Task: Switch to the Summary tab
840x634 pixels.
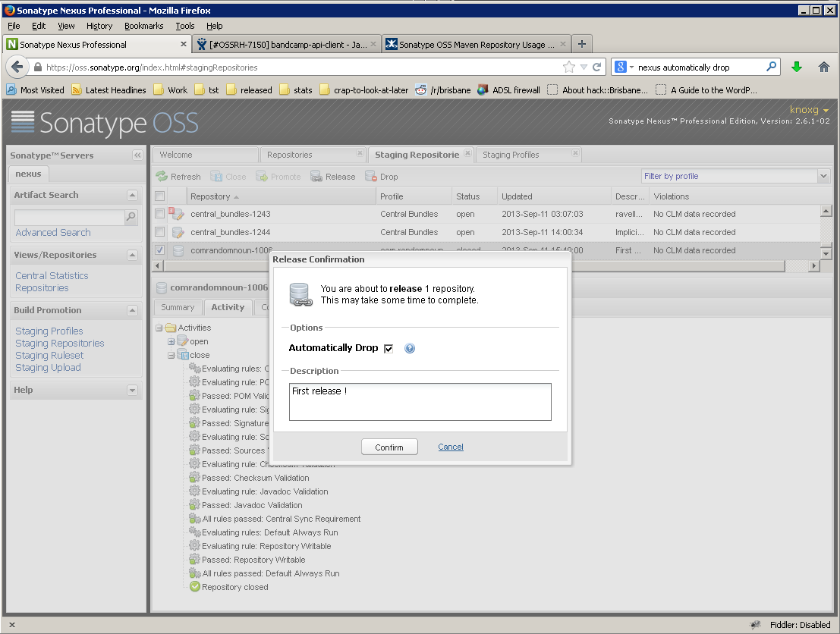Action: tap(178, 307)
